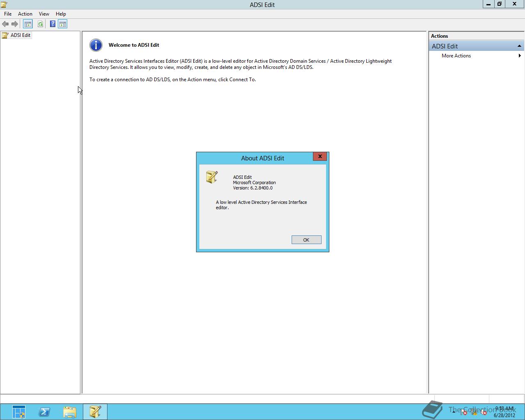
Task: Click Welcome to ADSI Edit heading
Action: pyautogui.click(x=134, y=45)
